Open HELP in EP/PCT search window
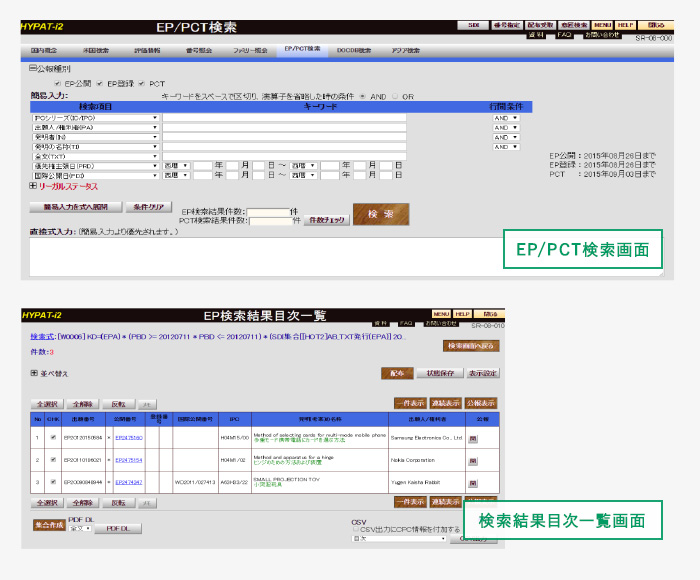Image resolution: width=700 pixels, height=580 pixels. pyautogui.click(x=625, y=25)
